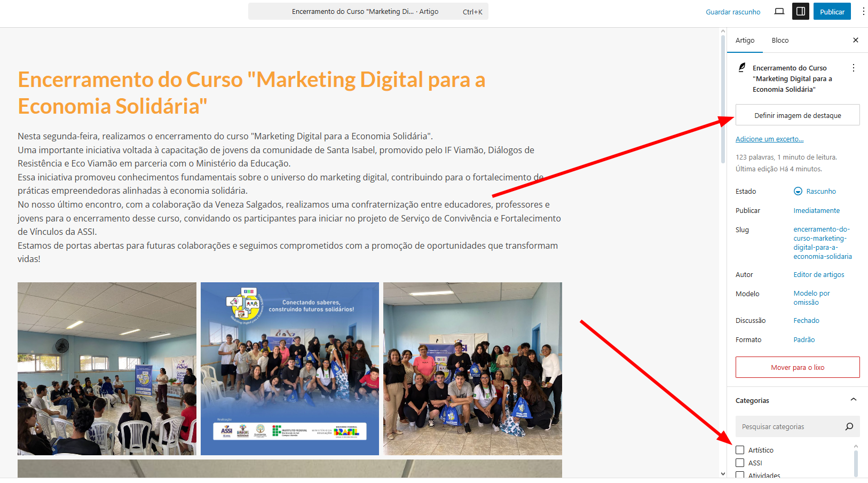Click the quill post icon
Viewport: 868px width, 483px height.
[x=741, y=68]
